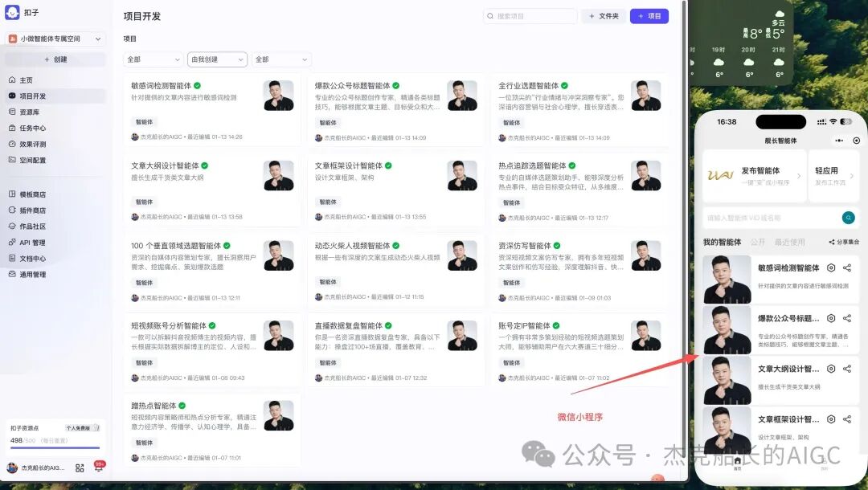Image resolution: width=868 pixels, height=490 pixels.
Task: Open the 动态火柴人视频智能体 card
Action: pos(395,271)
